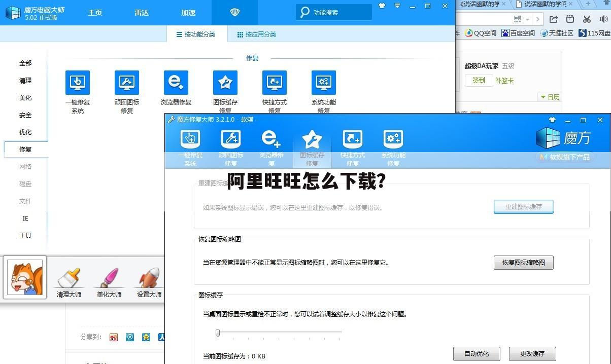Viewport: 611px width, 364px height.
Task: Select 修复 in the left category list
Action: (x=25, y=150)
